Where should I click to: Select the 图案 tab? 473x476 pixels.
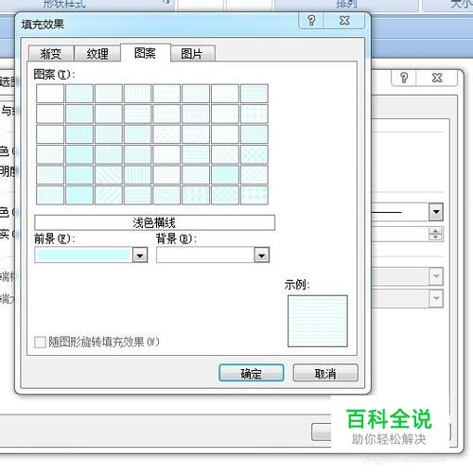pyautogui.click(x=146, y=53)
